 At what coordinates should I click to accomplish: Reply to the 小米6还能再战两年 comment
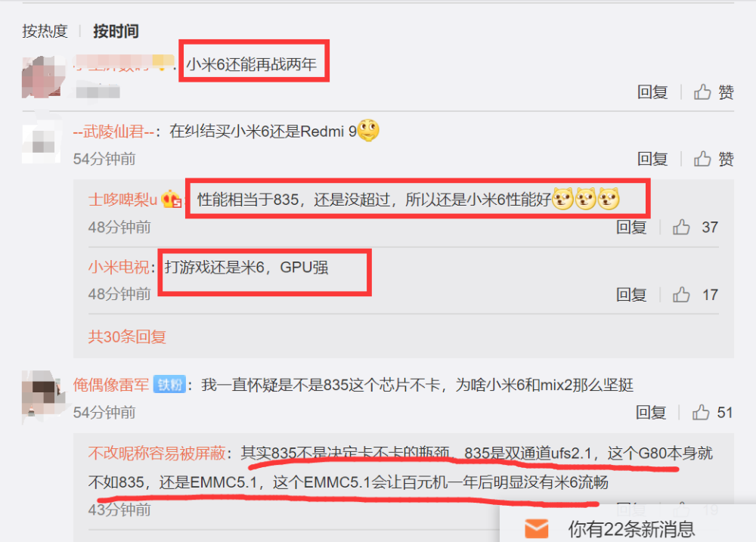click(x=652, y=91)
